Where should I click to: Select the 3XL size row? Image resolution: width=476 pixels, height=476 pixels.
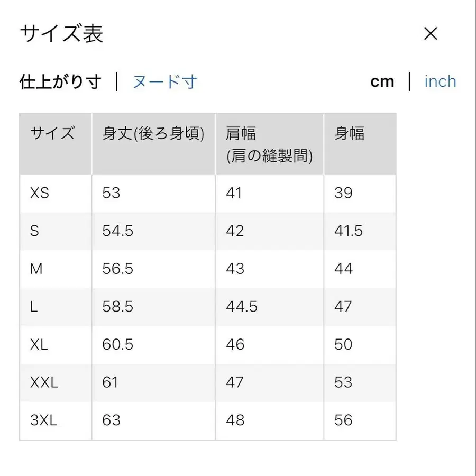[44, 420]
